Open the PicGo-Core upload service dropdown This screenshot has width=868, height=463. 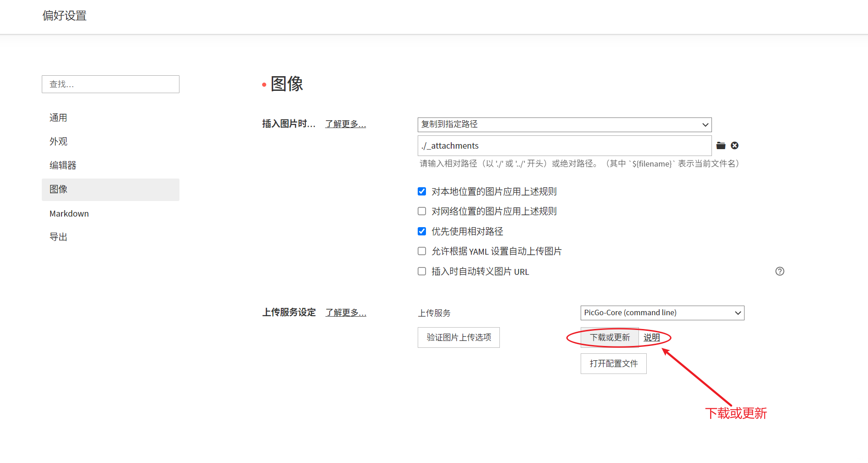662,313
